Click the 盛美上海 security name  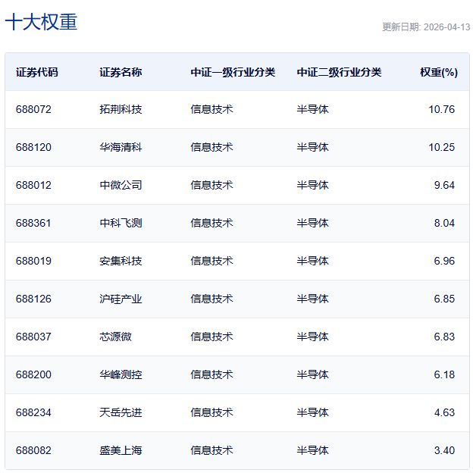coord(121,450)
